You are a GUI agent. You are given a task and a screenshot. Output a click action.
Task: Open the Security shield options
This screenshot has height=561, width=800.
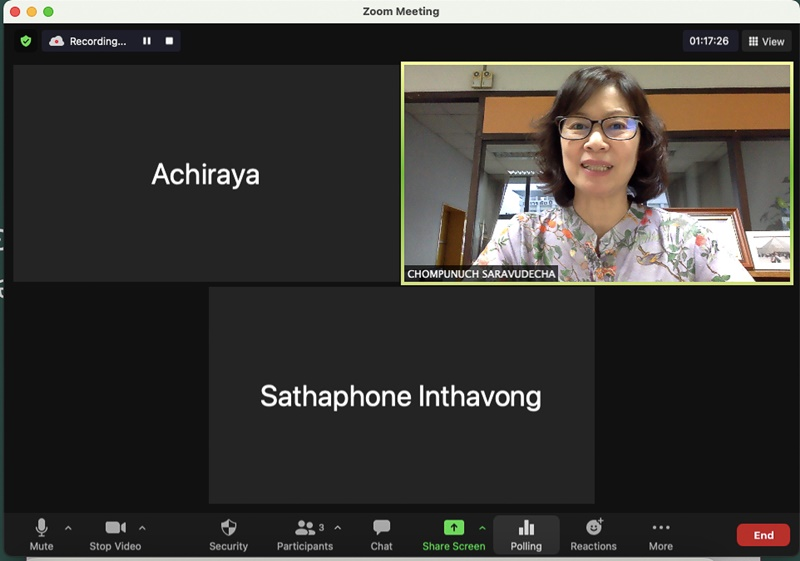pos(228,534)
